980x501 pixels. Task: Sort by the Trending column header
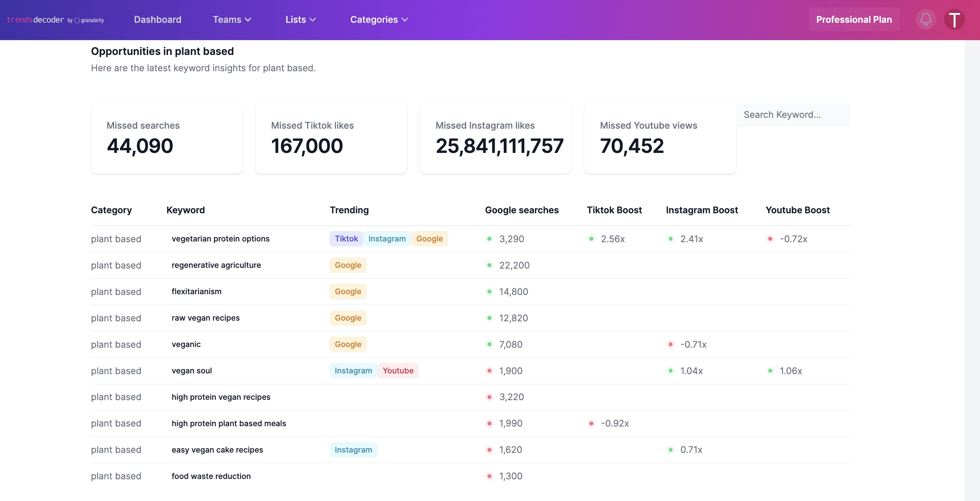click(349, 210)
